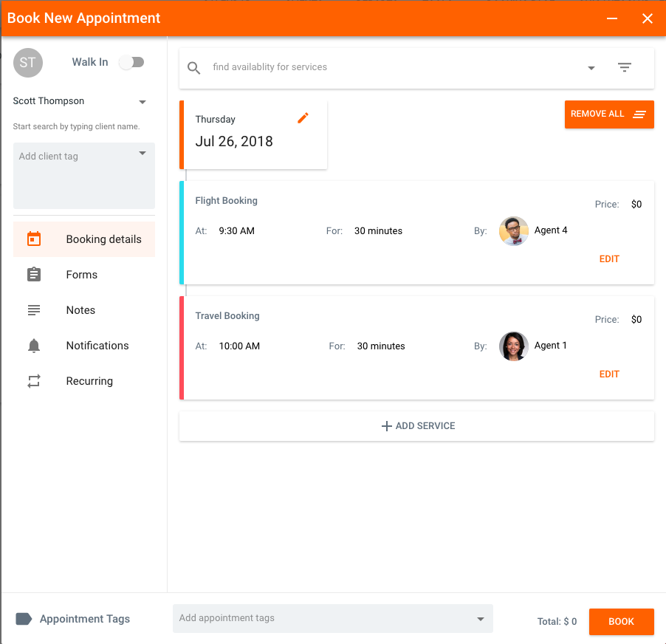666x644 pixels.
Task: Click the Travel Booking title
Action: pos(227,315)
